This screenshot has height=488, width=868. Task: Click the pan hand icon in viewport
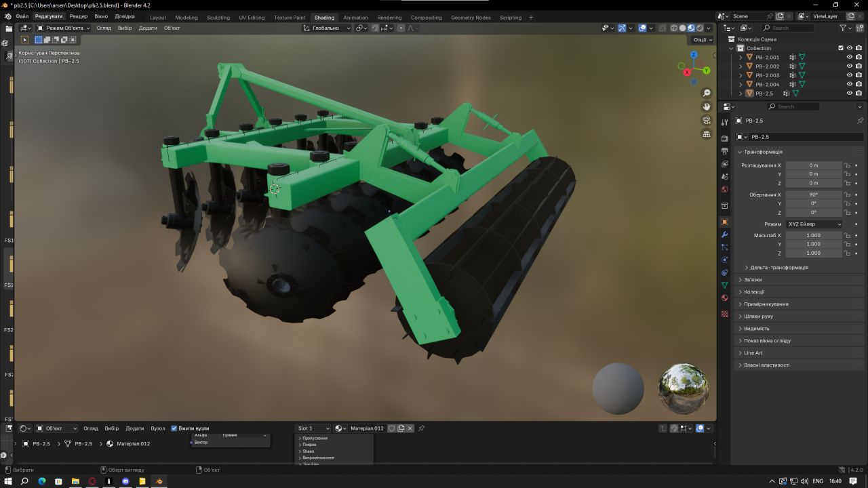[707, 106]
